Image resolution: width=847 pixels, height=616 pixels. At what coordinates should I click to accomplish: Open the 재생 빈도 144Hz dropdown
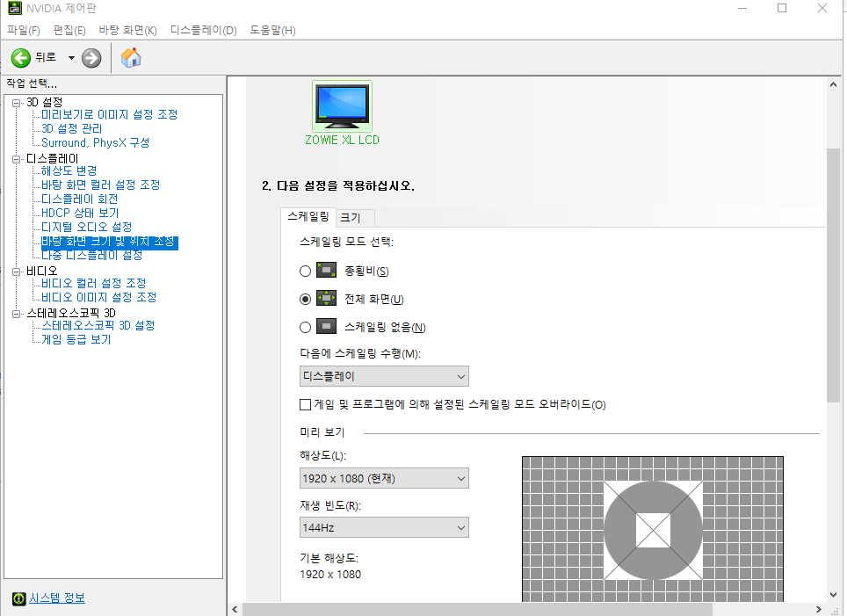[384, 527]
